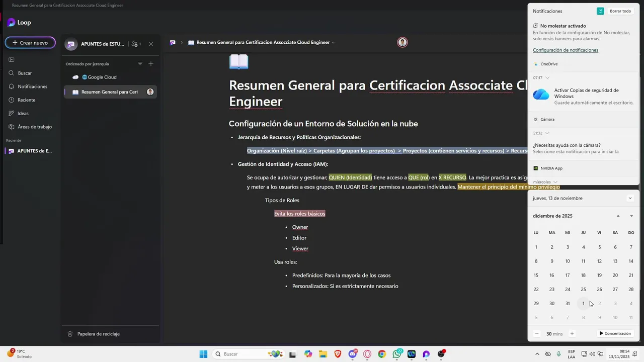Select December 13 in calendar

tap(615, 261)
